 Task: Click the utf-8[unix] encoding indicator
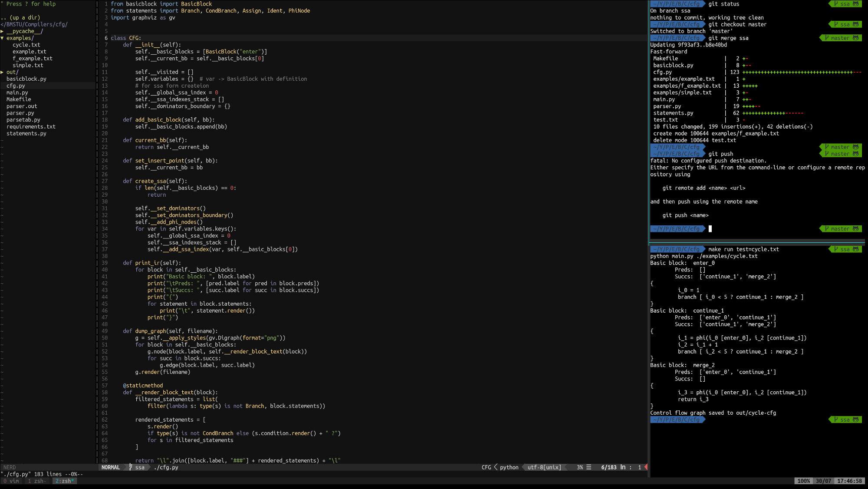click(x=544, y=467)
